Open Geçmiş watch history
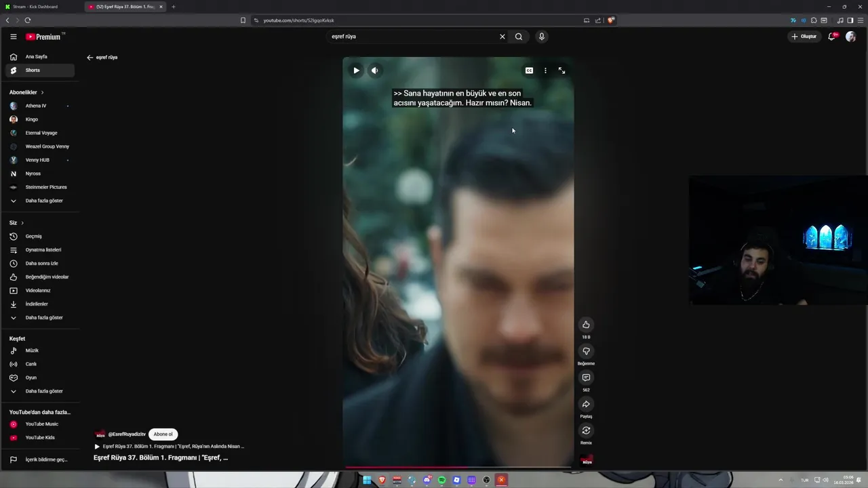 (x=41, y=237)
